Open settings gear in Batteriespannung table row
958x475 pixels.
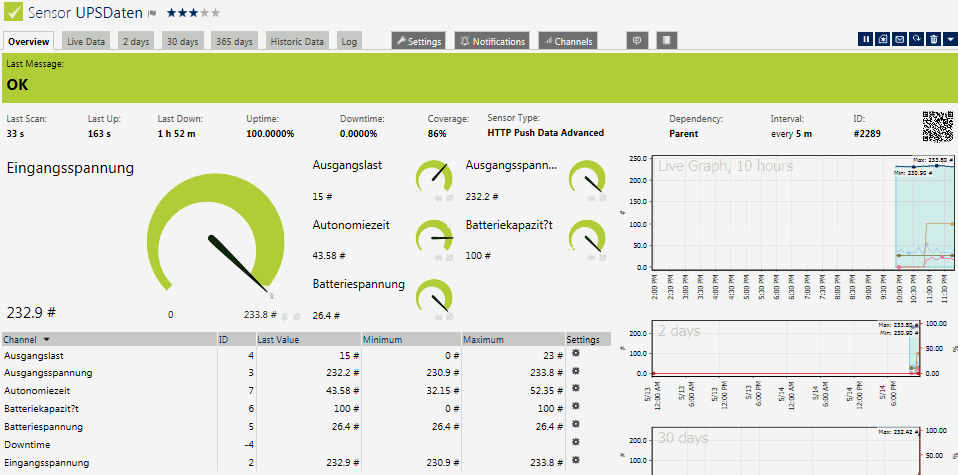pyautogui.click(x=575, y=424)
